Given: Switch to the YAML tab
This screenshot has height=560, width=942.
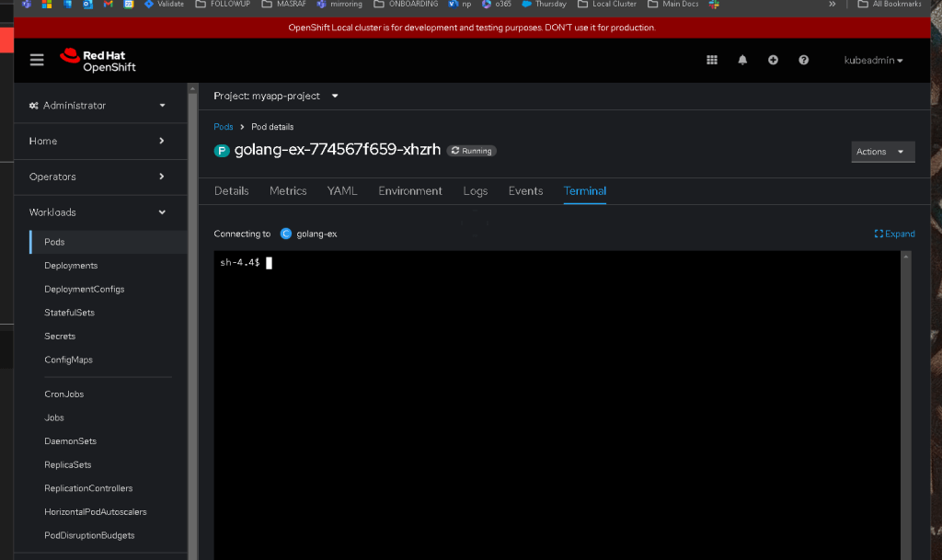Looking at the screenshot, I should pyautogui.click(x=342, y=191).
